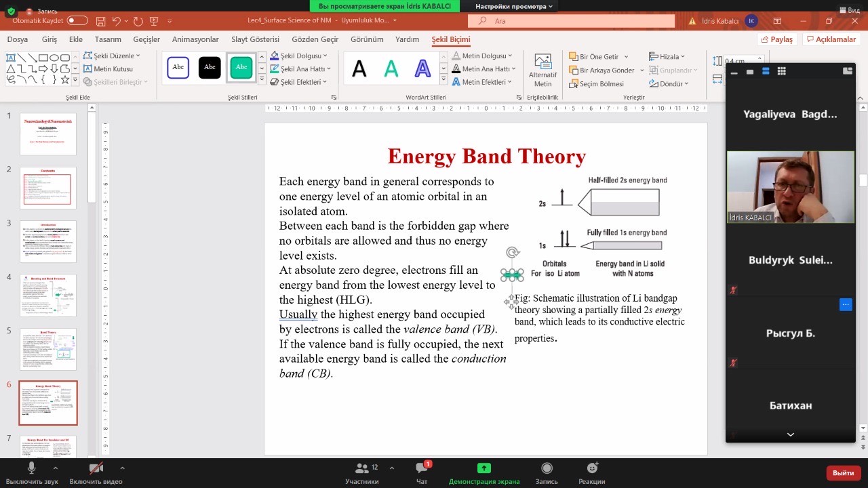Mute the microphone in Zoom toolbar
The width and height of the screenshot is (868, 488).
pyautogui.click(x=31, y=468)
